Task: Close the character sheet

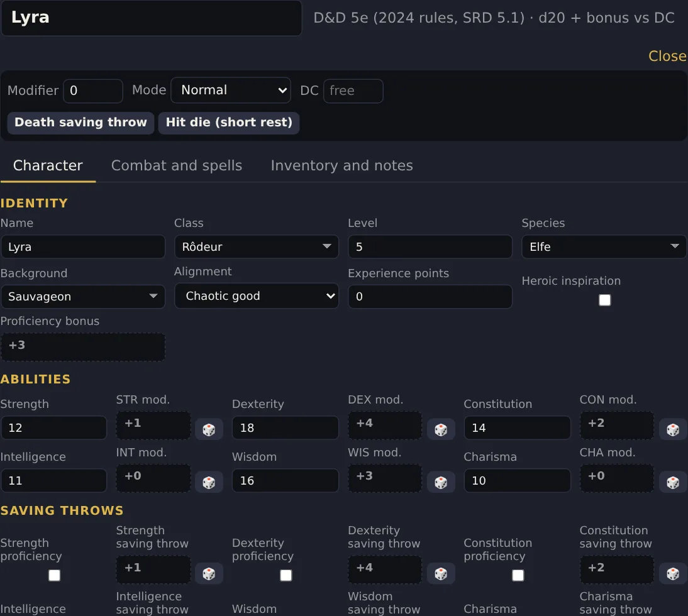Action: coord(667,56)
